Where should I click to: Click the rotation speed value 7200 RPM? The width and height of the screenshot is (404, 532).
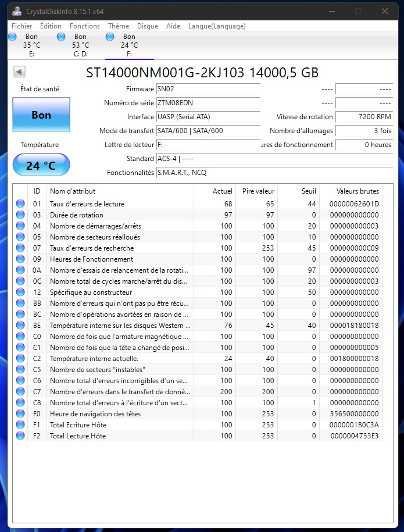pos(364,117)
